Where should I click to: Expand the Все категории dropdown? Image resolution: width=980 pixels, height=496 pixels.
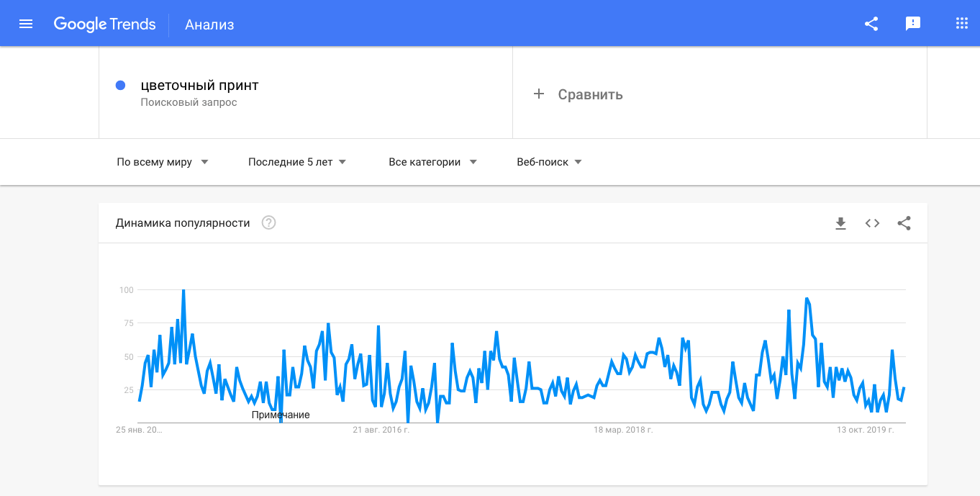click(432, 162)
